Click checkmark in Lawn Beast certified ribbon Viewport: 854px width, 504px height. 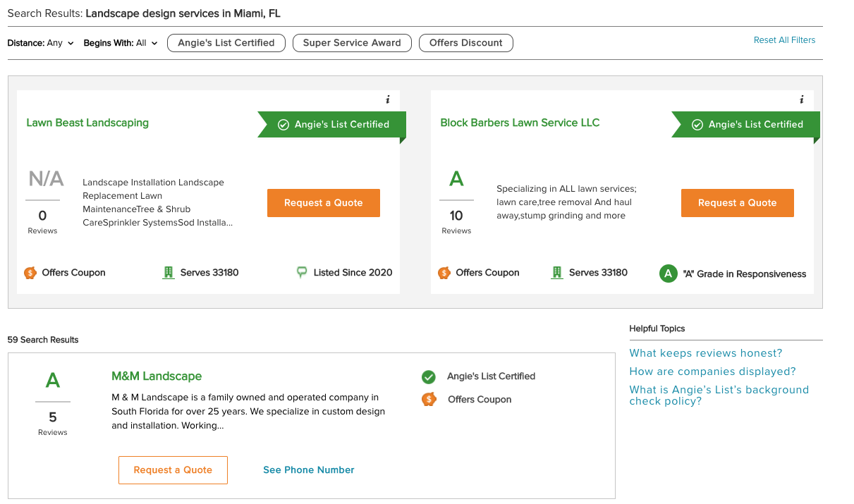283,125
